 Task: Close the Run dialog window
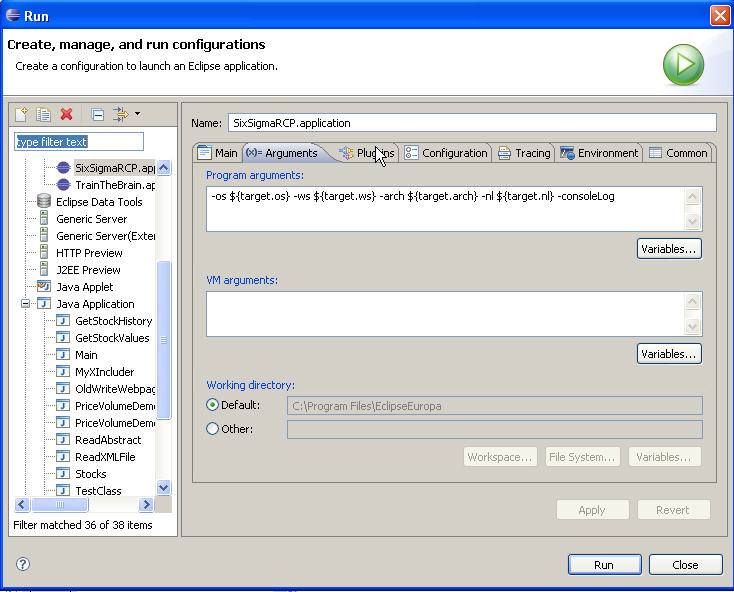click(720, 15)
